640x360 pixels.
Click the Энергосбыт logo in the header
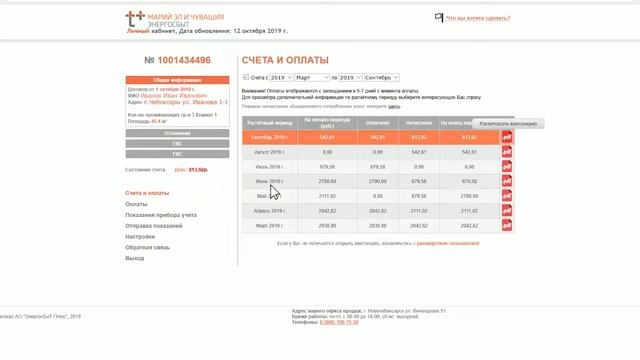pyautogui.click(x=175, y=20)
